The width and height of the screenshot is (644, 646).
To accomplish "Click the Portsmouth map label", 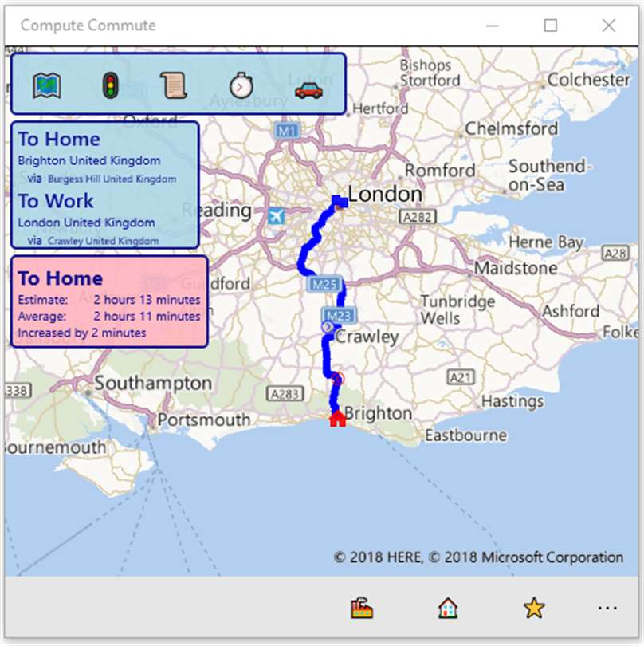I will tap(204, 420).
